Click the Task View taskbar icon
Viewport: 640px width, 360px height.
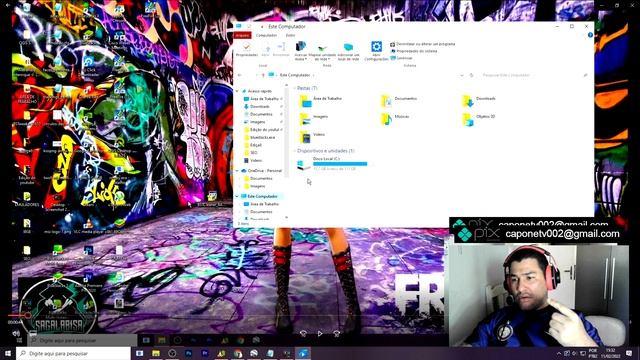coord(139,353)
